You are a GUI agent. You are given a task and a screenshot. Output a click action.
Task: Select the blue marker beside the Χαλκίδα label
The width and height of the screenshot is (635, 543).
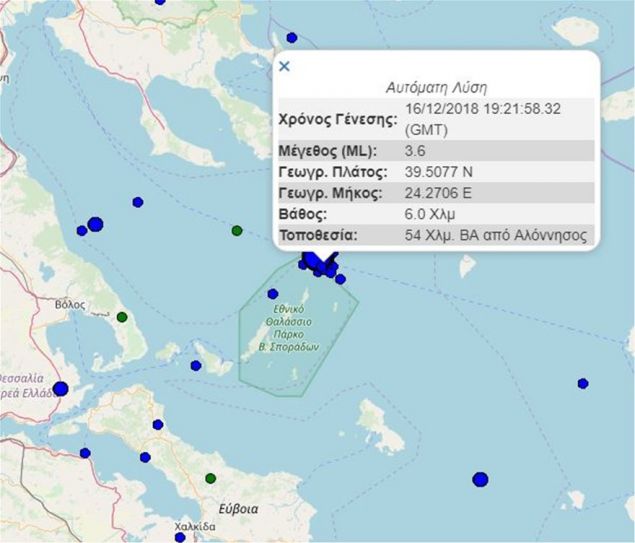(181, 537)
